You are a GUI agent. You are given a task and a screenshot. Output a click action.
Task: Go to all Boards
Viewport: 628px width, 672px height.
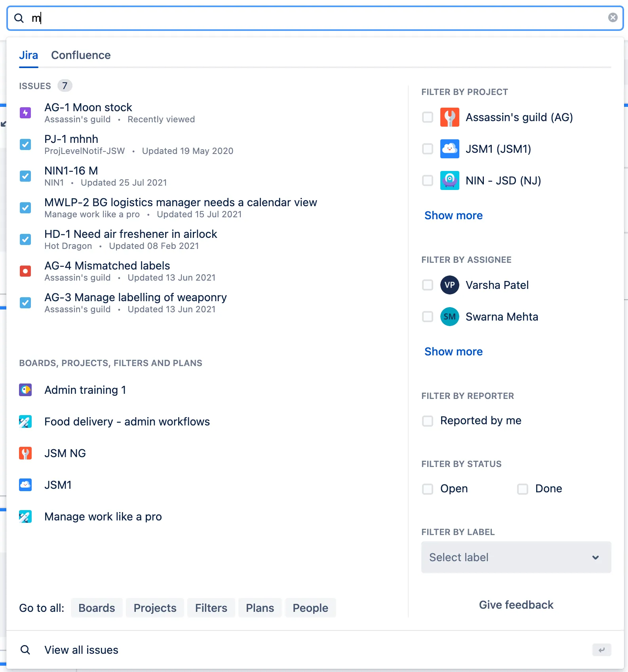[x=97, y=608]
